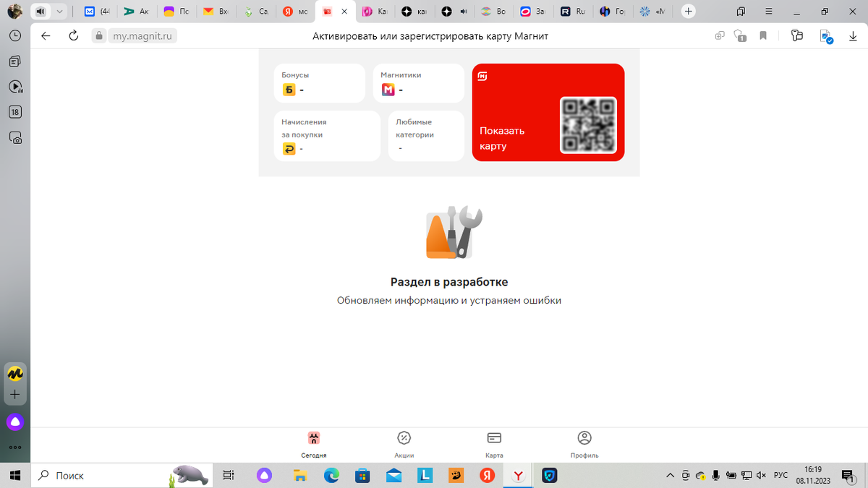The width and height of the screenshot is (868, 488).
Task: Open the Карта tab in bottom navigation
Action: point(494,445)
